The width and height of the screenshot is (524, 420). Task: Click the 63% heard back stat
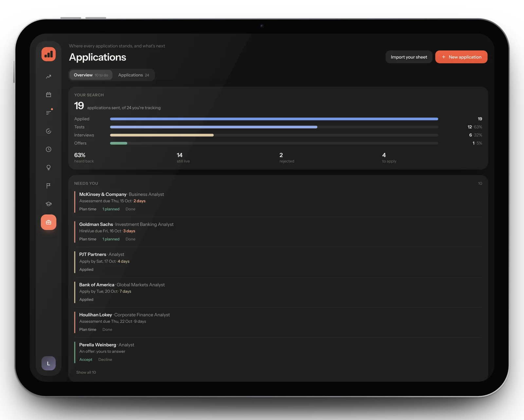point(84,157)
